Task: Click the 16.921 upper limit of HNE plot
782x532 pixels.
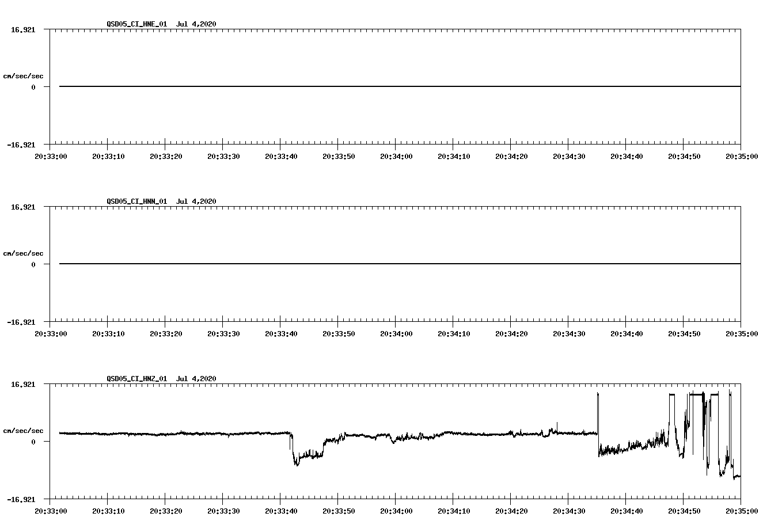Action: pyautogui.click(x=23, y=29)
